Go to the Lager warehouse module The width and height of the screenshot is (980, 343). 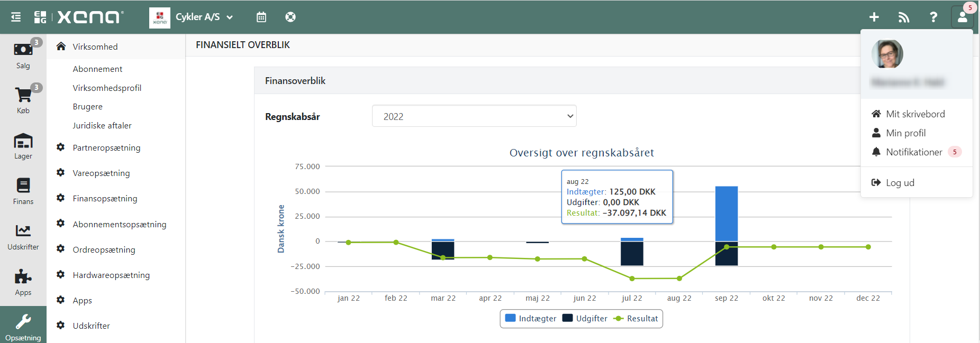pyautogui.click(x=23, y=146)
